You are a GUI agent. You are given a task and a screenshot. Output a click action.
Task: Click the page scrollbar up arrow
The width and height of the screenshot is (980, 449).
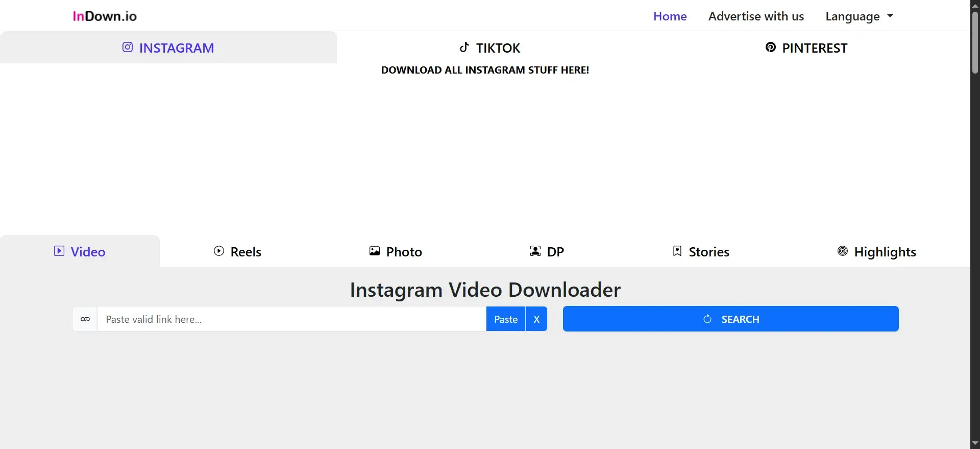tap(975, 5)
